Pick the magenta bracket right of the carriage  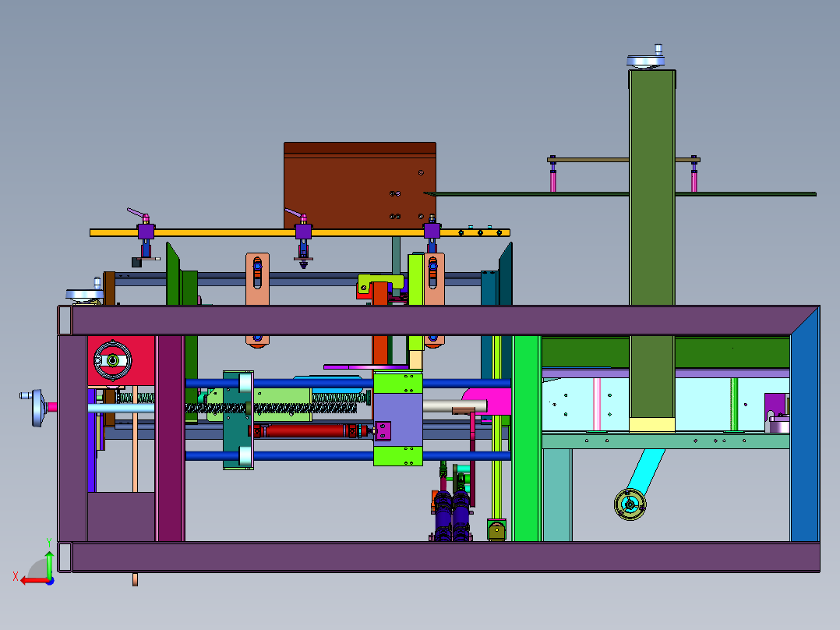pos(492,401)
